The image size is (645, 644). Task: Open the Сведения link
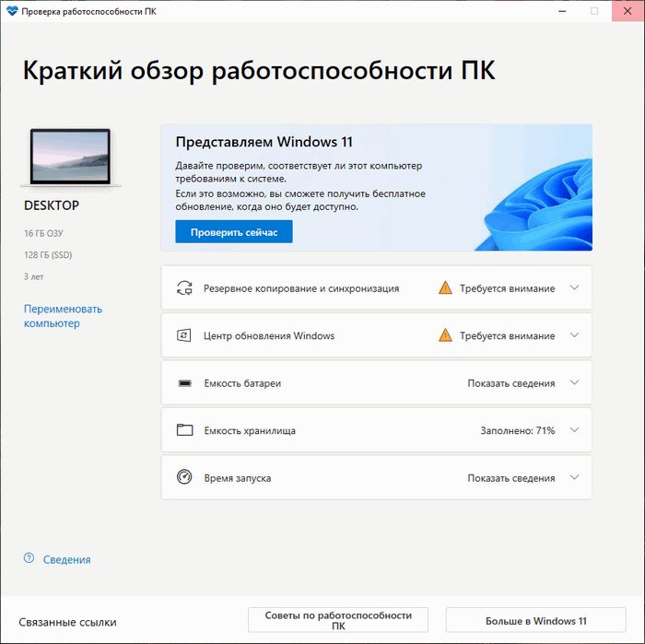pyautogui.click(x=67, y=559)
